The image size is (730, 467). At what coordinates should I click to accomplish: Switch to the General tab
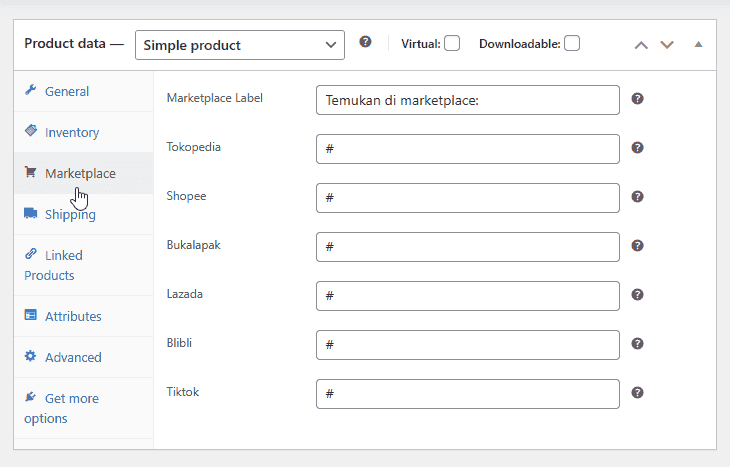84,91
